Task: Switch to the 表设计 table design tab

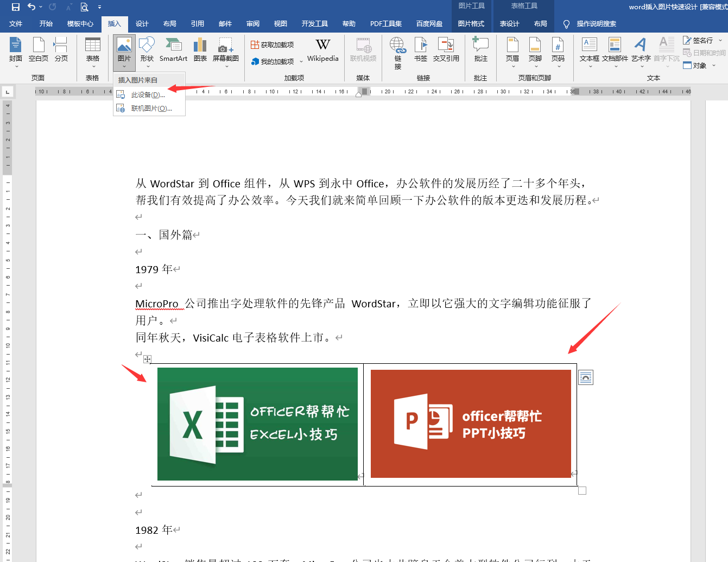Action: pyautogui.click(x=510, y=24)
